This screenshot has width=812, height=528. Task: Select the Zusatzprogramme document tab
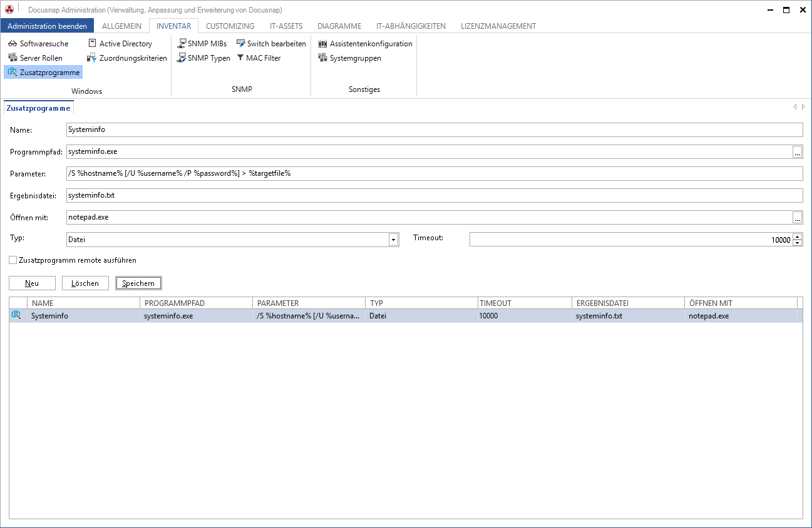coord(38,108)
